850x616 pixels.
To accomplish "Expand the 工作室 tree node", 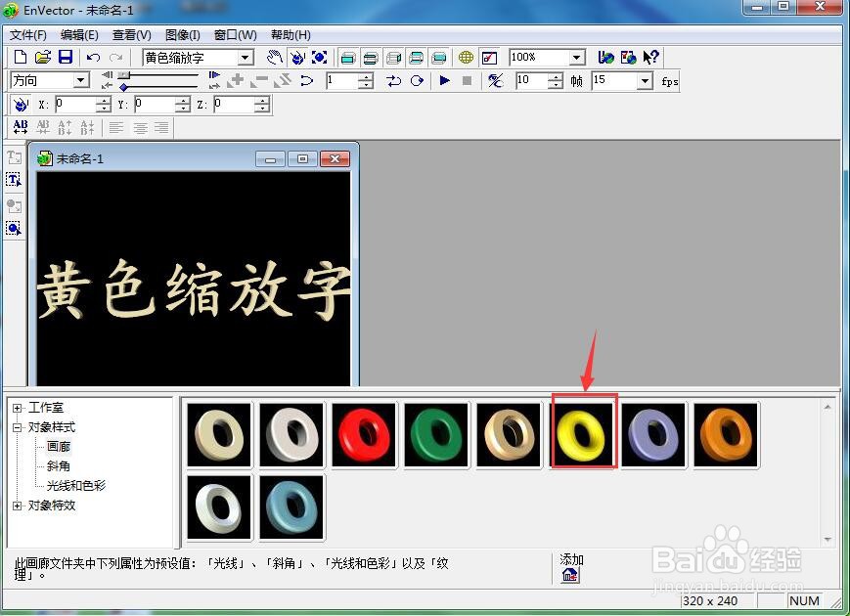I will click(x=18, y=408).
